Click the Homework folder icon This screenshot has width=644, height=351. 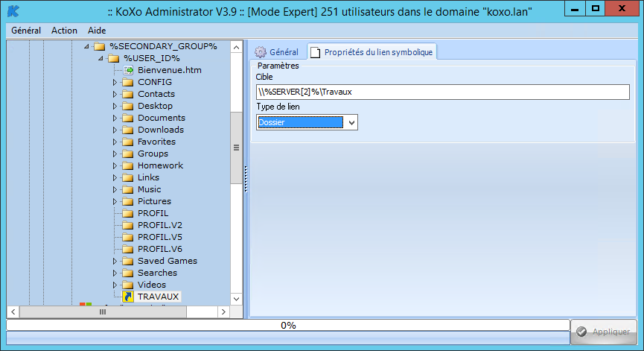click(x=128, y=165)
